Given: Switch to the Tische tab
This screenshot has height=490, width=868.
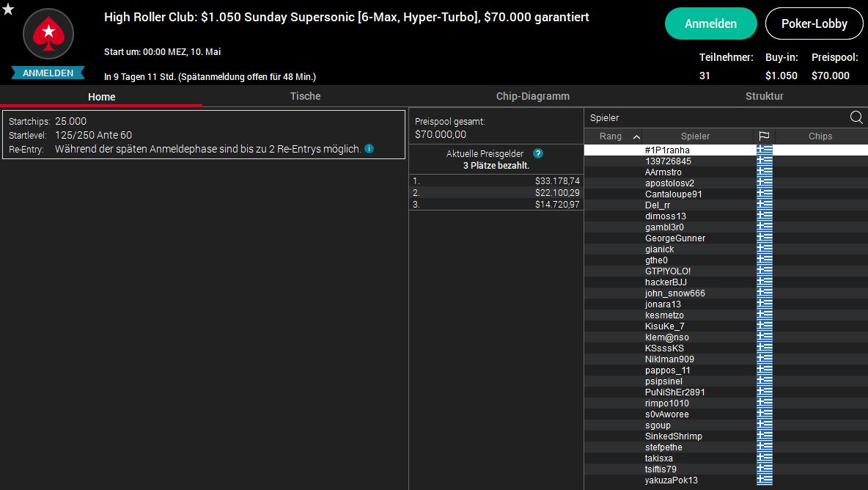Looking at the screenshot, I should pos(305,96).
